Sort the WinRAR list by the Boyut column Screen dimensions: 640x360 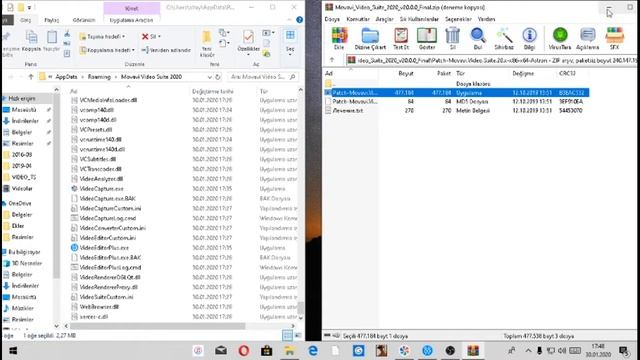(406, 73)
